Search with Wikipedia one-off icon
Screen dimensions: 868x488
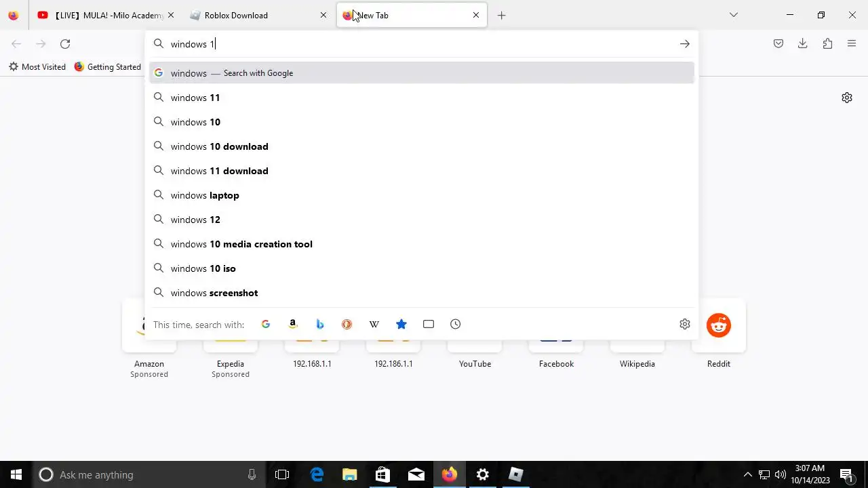click(x=374, y=324)
